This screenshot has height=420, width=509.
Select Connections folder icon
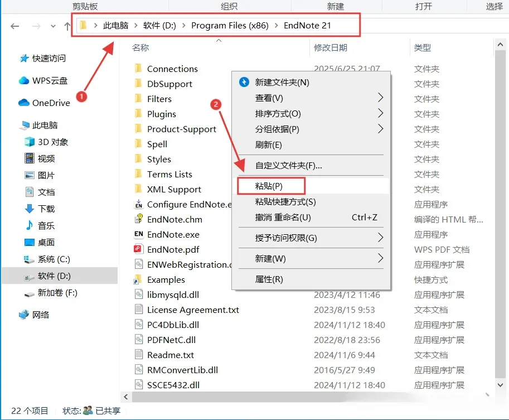click(x=138, y=69)
